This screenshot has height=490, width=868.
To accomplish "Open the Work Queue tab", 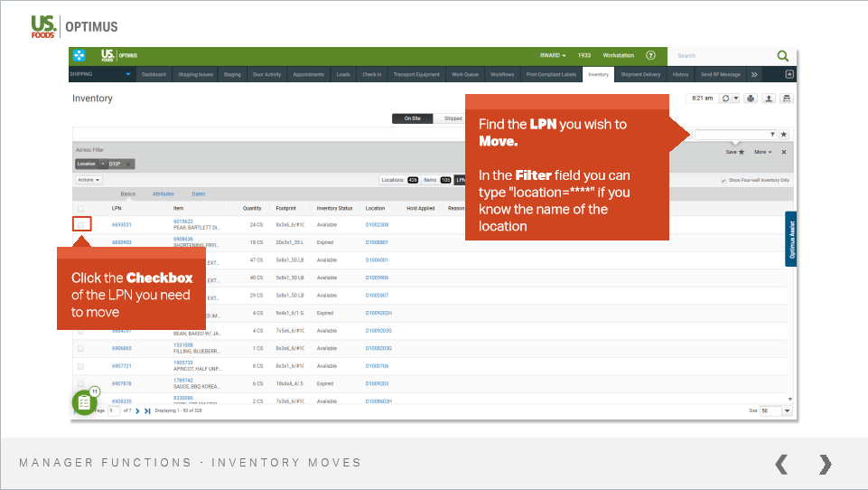I will coord(465,74).
